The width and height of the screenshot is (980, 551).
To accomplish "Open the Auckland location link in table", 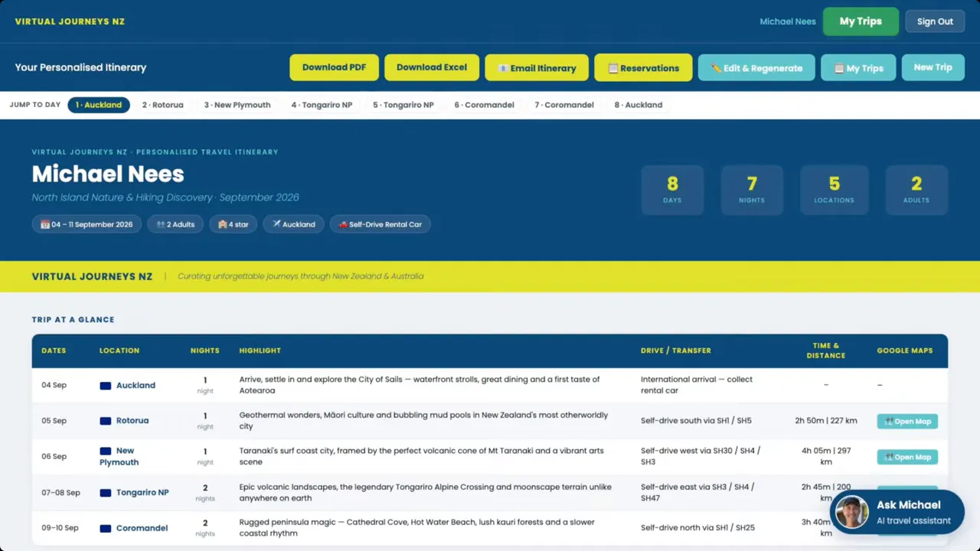I will 136,386.
